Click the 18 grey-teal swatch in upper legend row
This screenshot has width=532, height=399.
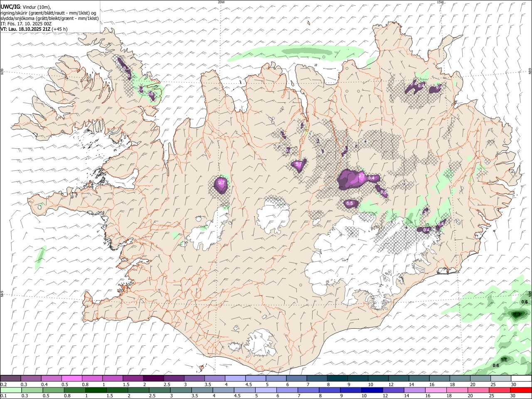click(460, 379)
